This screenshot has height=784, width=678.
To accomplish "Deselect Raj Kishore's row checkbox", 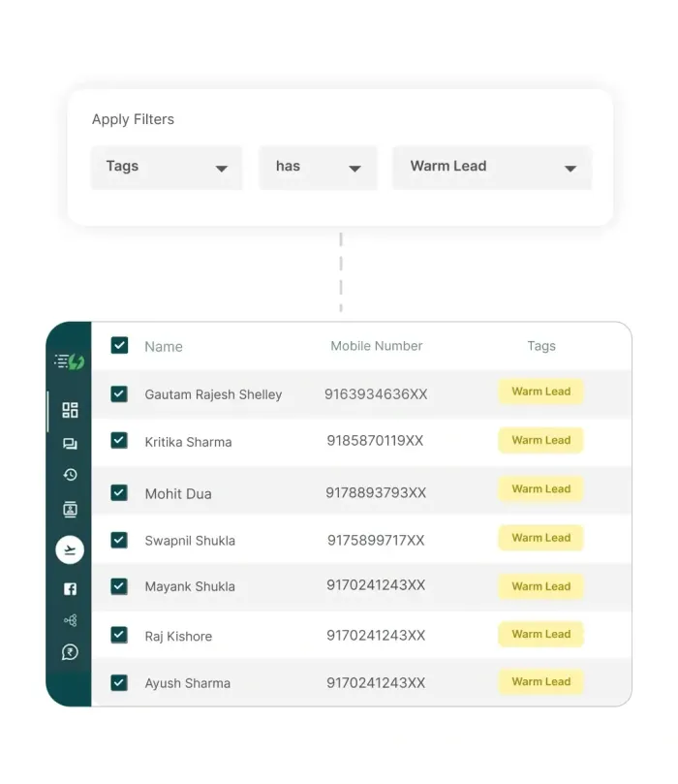I will click(119, 635).
